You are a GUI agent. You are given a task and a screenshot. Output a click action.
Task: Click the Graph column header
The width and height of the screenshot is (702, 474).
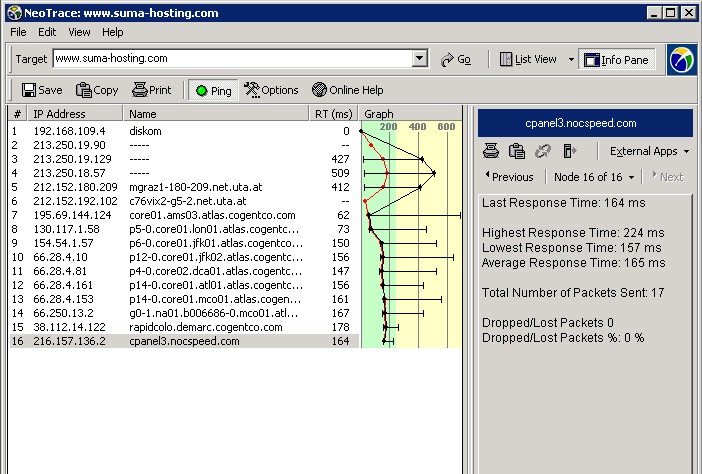(411, 114)
